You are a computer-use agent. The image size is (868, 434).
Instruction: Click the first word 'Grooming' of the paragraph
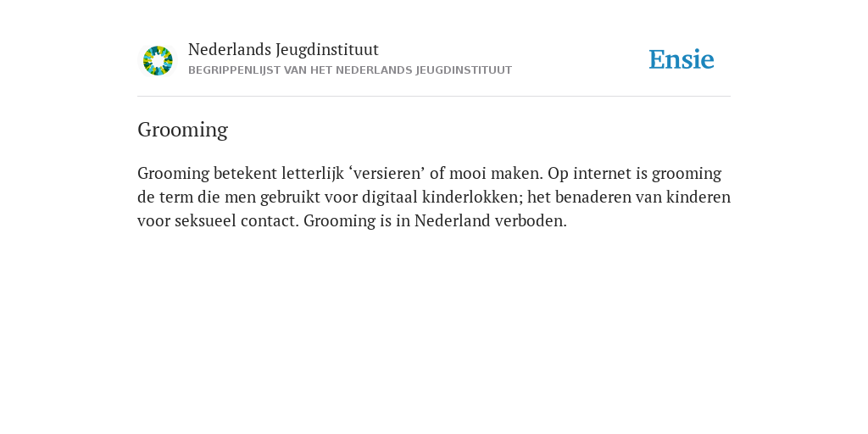tap(173, 173)
